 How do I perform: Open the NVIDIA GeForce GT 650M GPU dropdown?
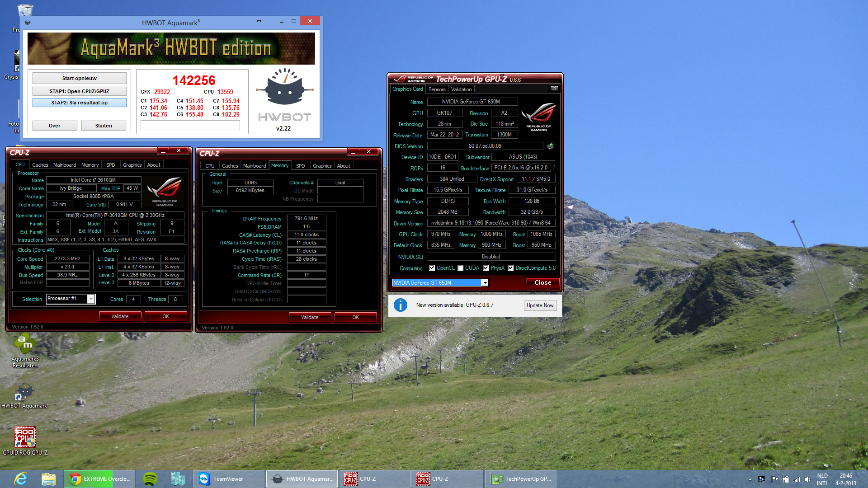pyautogui.click(x=485, y=283)
